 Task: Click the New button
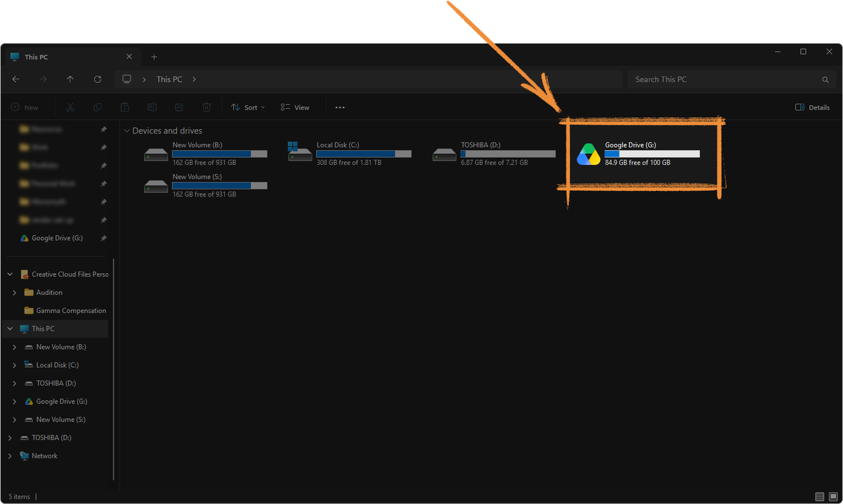click(x=25, y=107)
